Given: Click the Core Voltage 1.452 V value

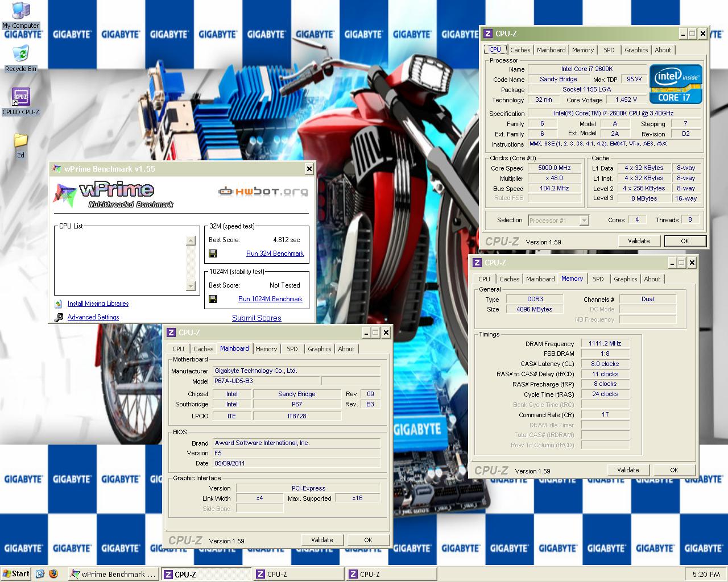Looking at the screenshot, I should pos(626,99).
